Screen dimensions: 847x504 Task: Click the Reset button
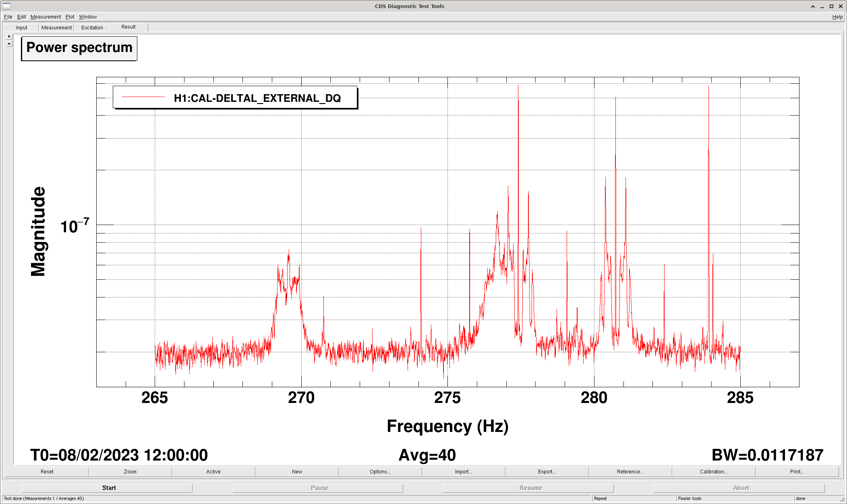point(47,472)
